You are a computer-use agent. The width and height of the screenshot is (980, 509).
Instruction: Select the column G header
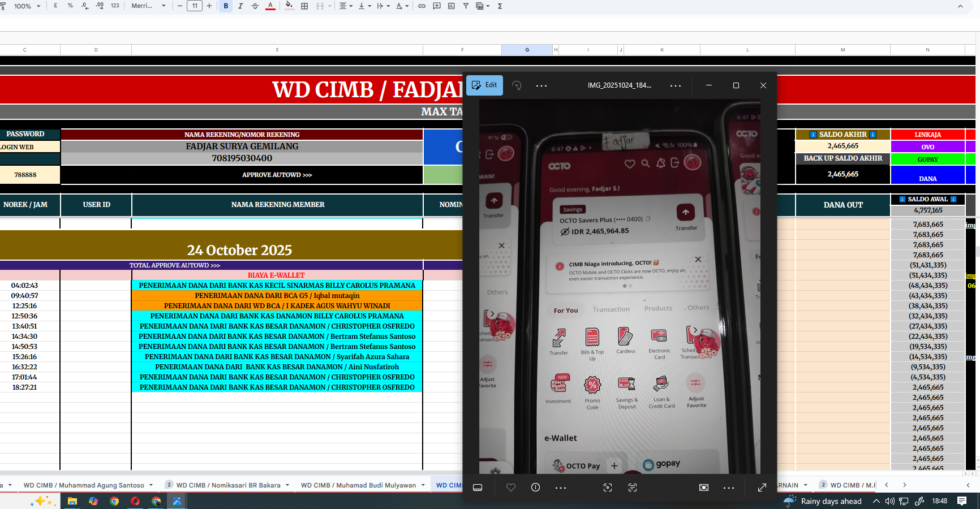[527, 50]
